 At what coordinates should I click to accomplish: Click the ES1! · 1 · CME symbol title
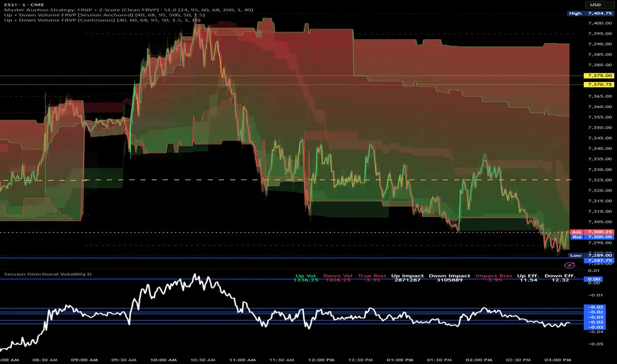(24, 5)
